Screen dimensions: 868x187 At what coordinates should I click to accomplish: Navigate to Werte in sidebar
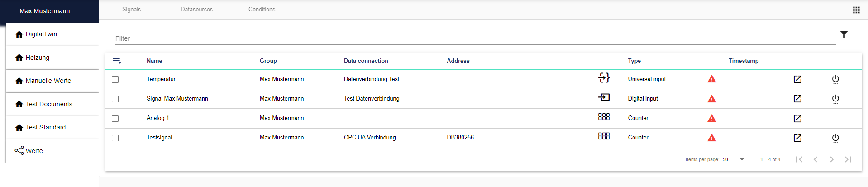34,151
